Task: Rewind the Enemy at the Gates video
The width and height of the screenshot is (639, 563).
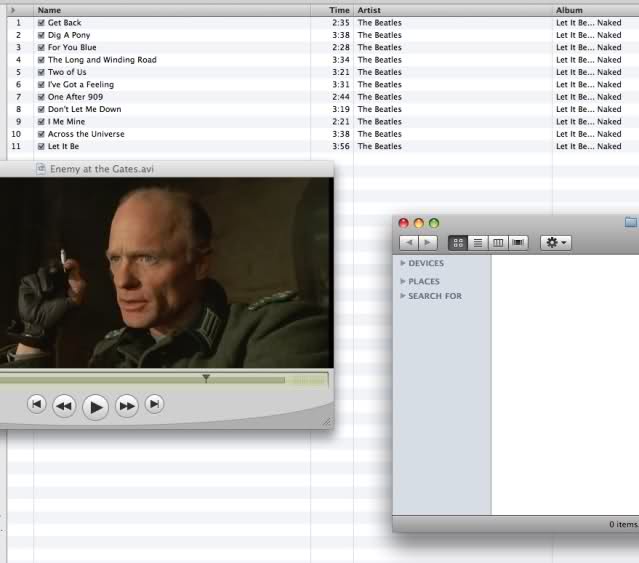Action: coord(64,406)
